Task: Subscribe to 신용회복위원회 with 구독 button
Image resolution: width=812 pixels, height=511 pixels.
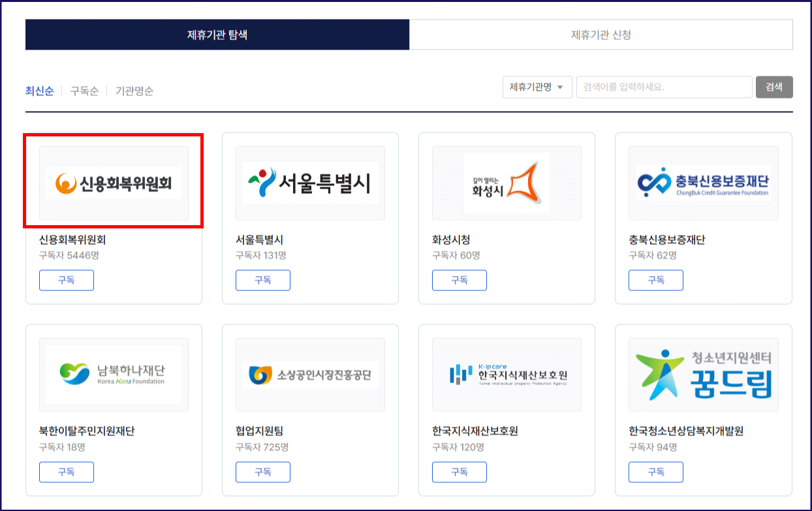Action: click(67, 280)
